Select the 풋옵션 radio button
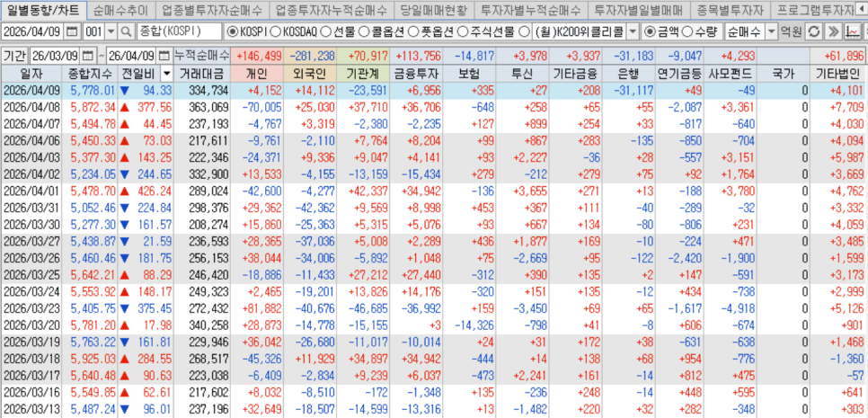Screen dimensions: 868x418 coord(413,31)
